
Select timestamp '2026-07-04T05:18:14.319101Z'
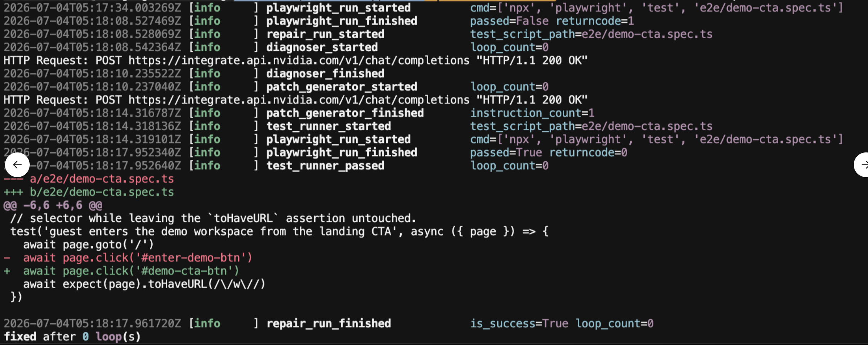(x=92, y=139)
